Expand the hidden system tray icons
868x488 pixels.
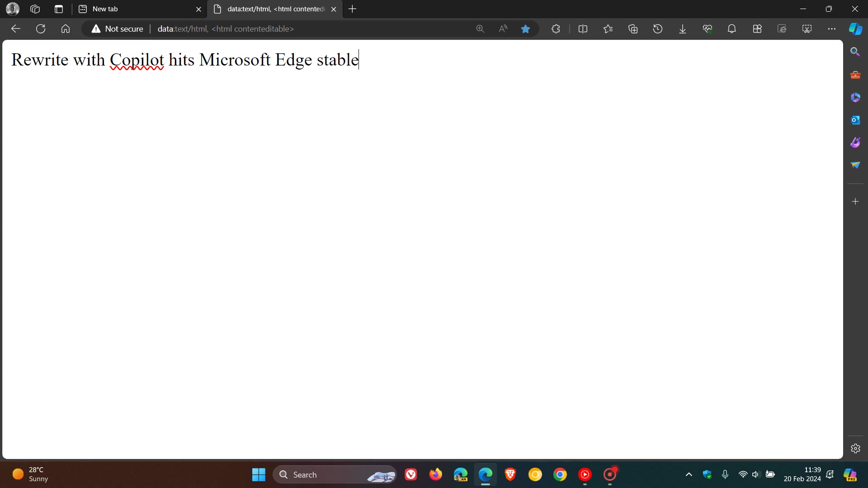click(689, 474)
